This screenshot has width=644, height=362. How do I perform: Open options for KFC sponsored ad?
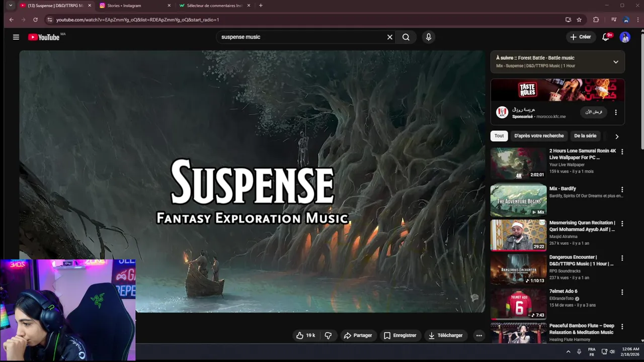click(615, 112)
